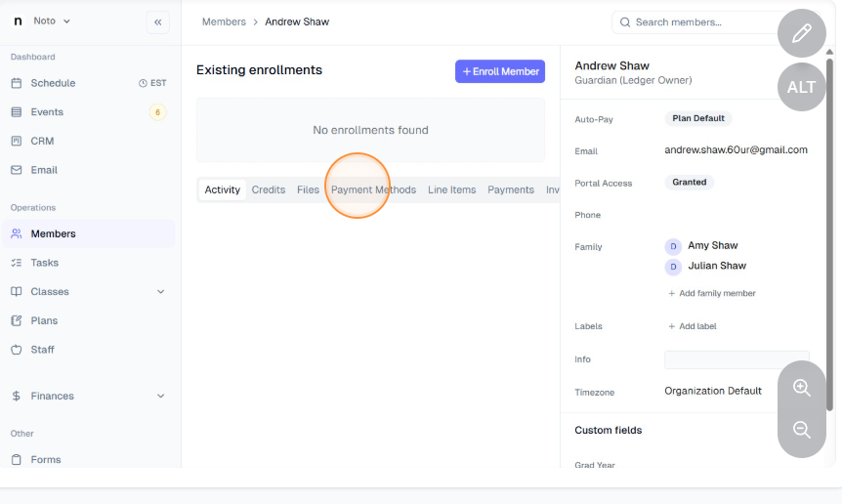Go to Members breadcrumb link
The width and height of the screenshot is (842, 504).
coord(224,22)
